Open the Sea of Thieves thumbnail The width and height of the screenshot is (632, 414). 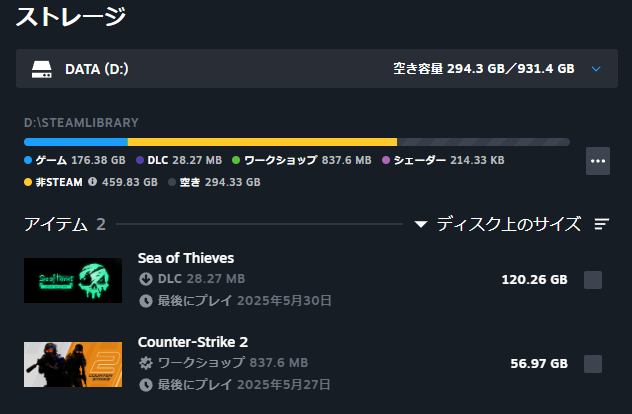click(73, 280)
